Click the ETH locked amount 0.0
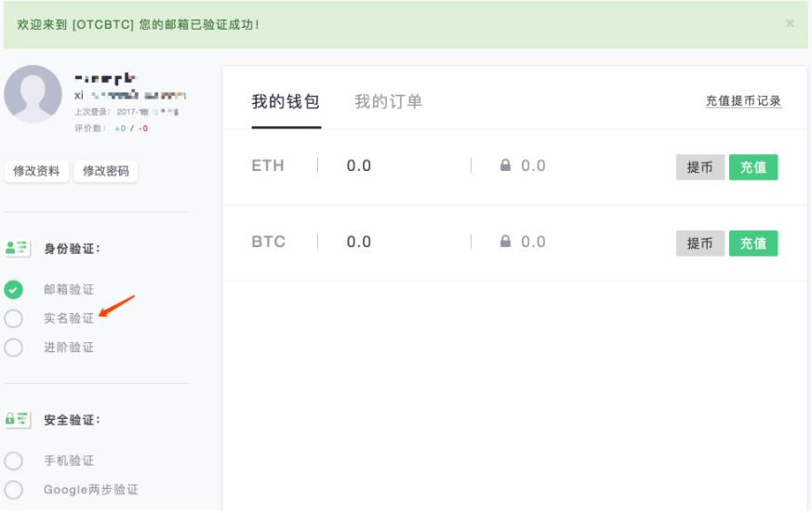Image resolution: width=812 pixels, height=513 pixels. [533, 165]
